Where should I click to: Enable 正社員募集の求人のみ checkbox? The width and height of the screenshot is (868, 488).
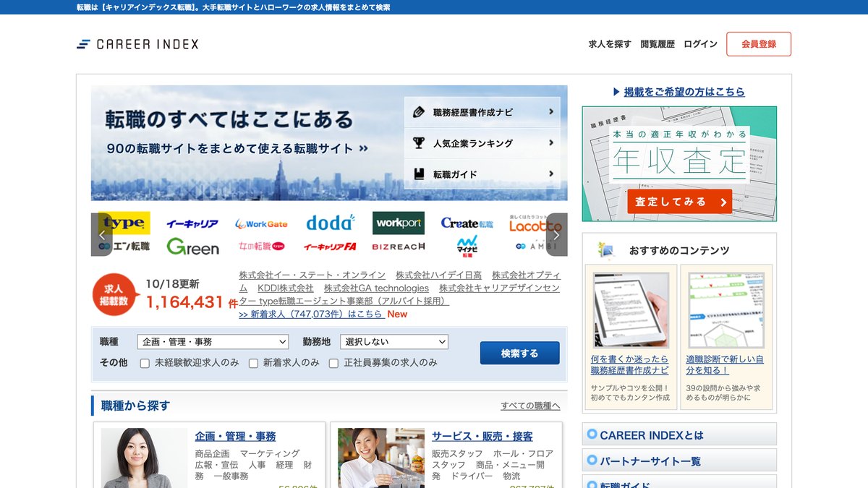333,363
